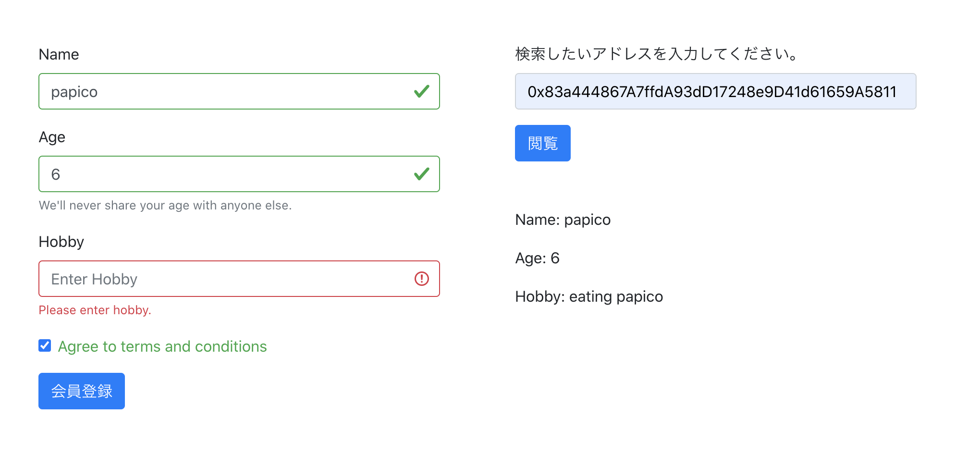Click the green checkmark beside Name field
Viewport: 980px width, 467px height.
pyautogui.click(x=421, y=91)
